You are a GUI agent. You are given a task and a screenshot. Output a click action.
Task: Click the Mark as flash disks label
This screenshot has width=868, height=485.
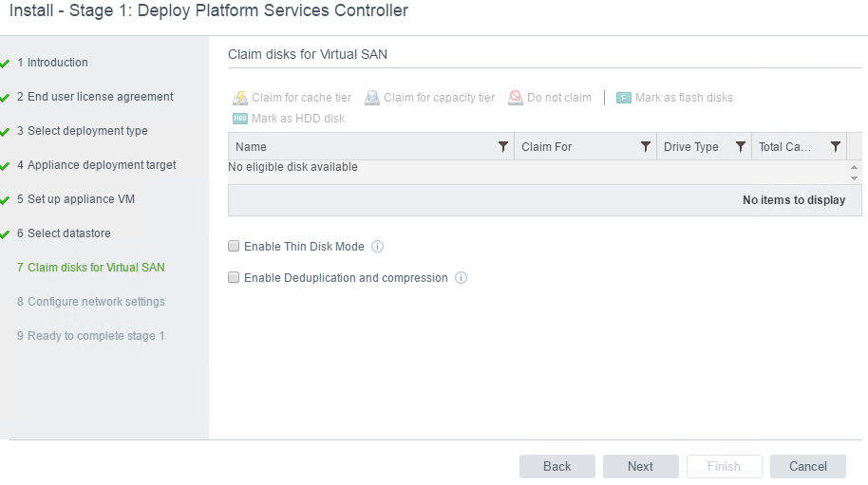click(684, 98)
